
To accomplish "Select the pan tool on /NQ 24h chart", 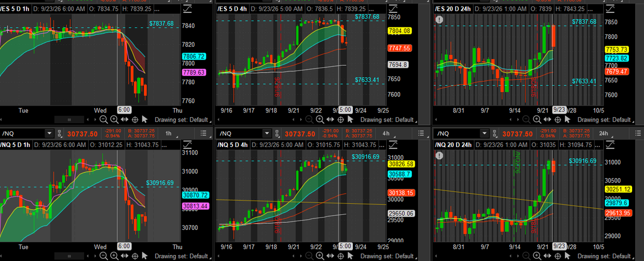I will click(x=547, y=255).
